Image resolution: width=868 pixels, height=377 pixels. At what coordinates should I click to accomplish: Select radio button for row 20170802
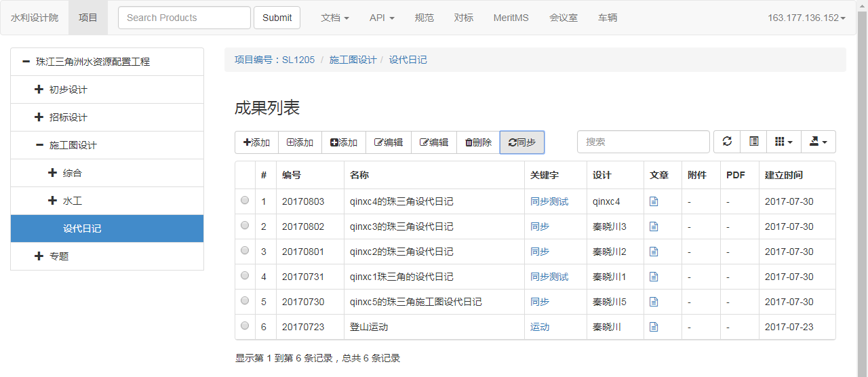click(245, 226)
